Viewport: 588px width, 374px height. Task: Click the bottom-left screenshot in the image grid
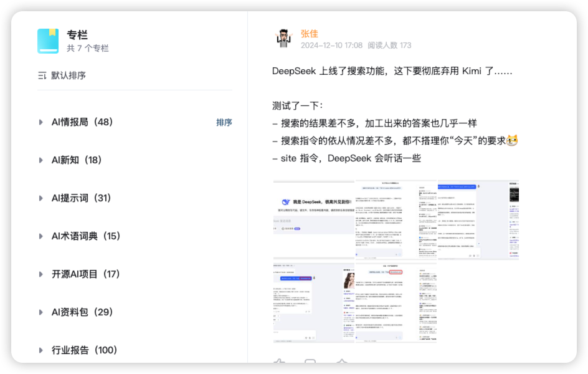(313, 304)
